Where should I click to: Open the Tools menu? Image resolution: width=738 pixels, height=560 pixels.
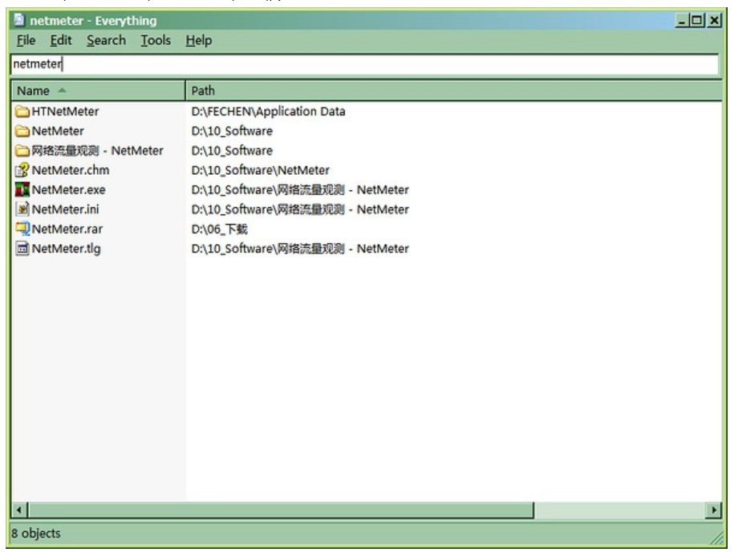point(156,40)
